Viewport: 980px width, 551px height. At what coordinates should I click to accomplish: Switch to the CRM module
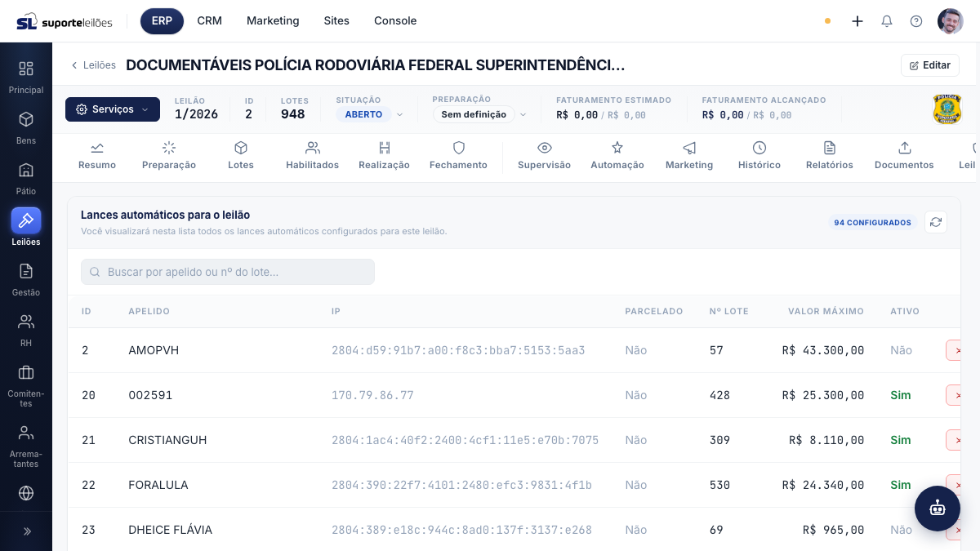point(210,21)
